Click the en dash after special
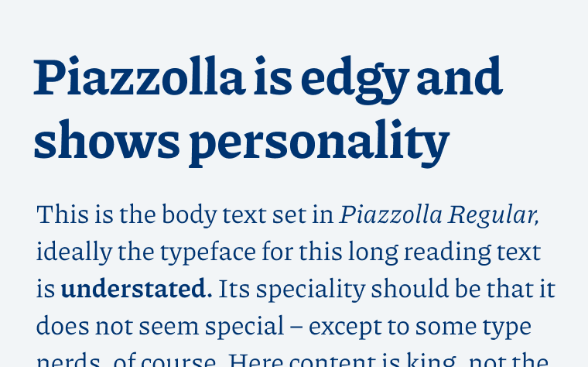Viewport: 588px width, 367px height. [x=296, y=328]
